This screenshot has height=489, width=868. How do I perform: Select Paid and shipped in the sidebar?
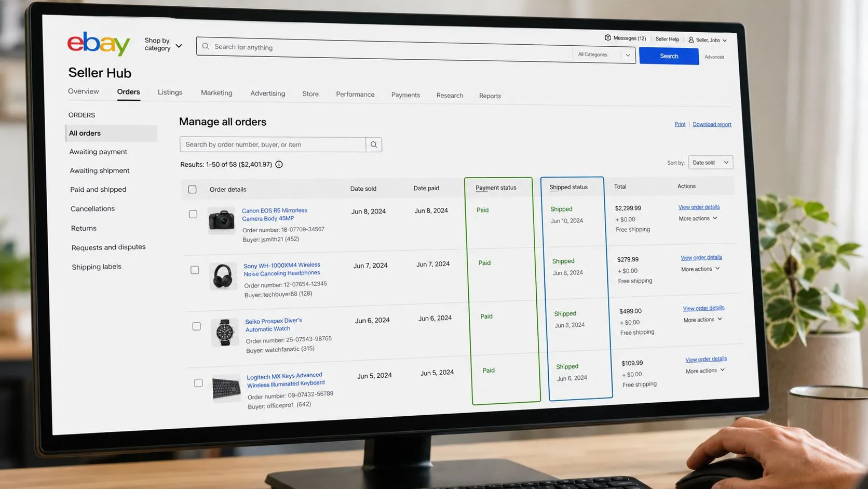pos(98,189)
